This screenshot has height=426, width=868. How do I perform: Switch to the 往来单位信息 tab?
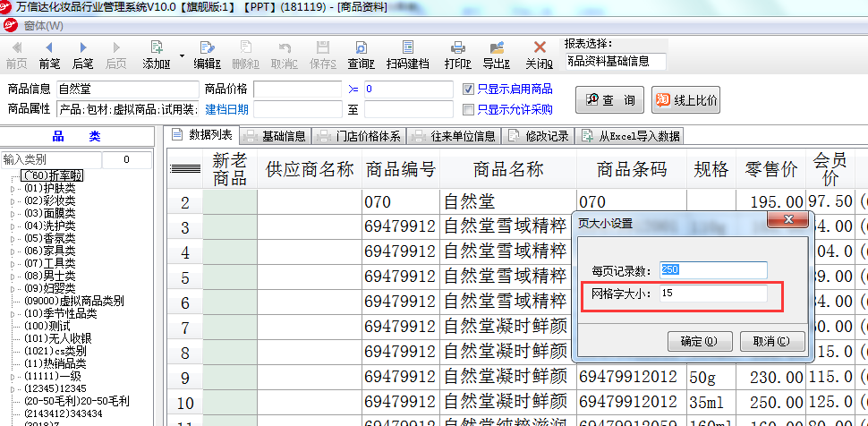[454, 136]
